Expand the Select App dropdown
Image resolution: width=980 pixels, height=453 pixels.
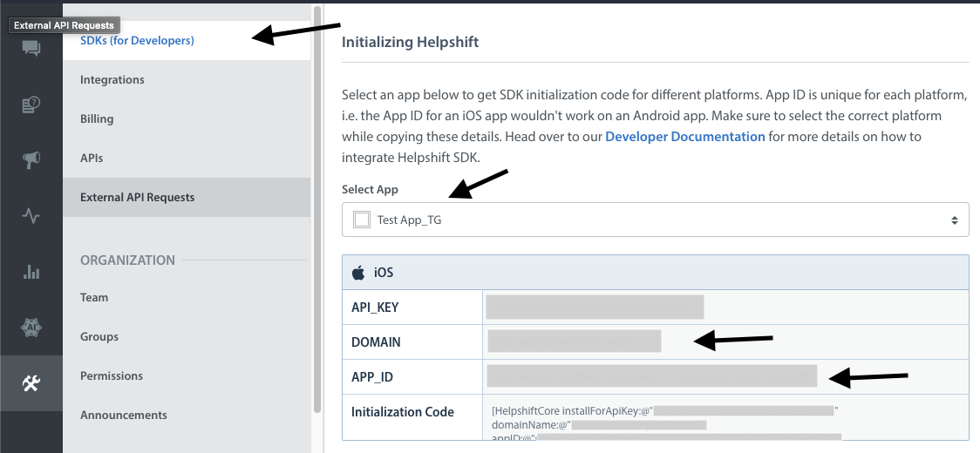654,220
